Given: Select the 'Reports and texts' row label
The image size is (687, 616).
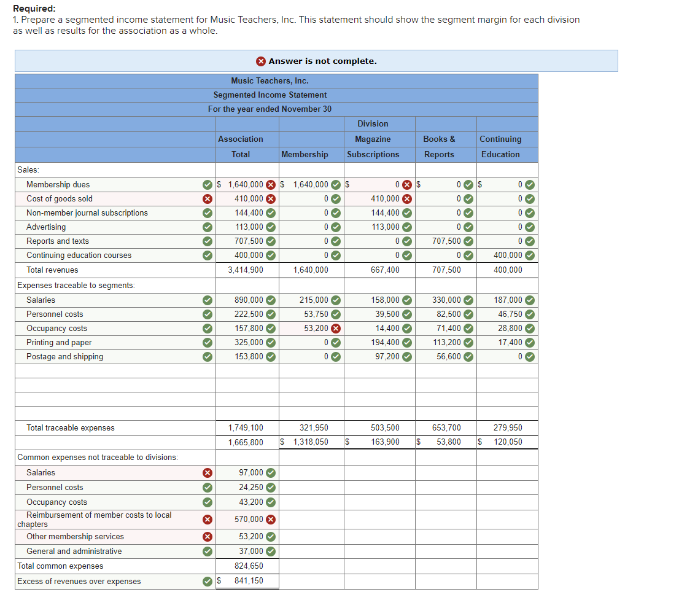Looking at the screenshot, I should (57, 241).
